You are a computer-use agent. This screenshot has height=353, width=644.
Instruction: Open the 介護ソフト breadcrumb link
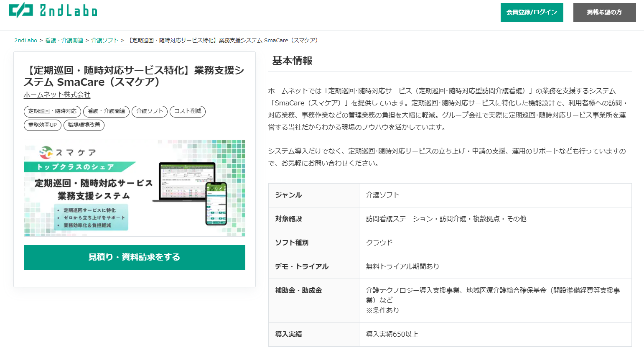(105, 41)
